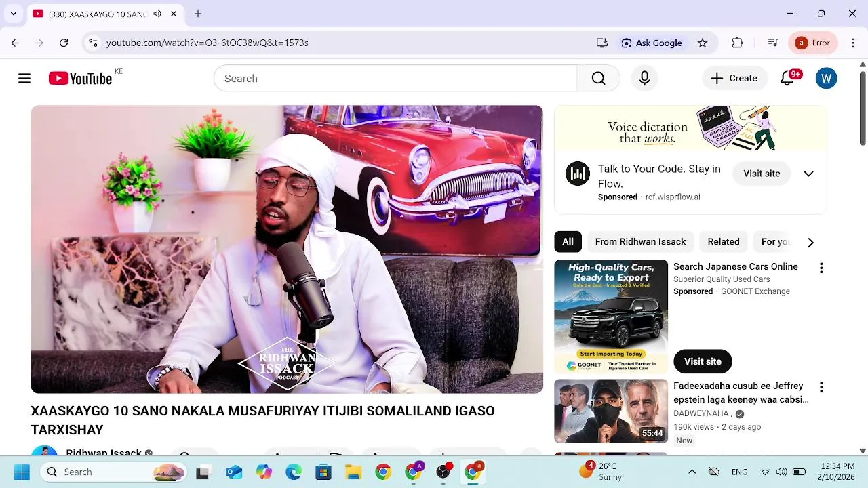Viewport: 868px width, 488px height.
Task: Open the Jeffrey Epstein video thumbnail 55:44
Action: click(611, 411)
